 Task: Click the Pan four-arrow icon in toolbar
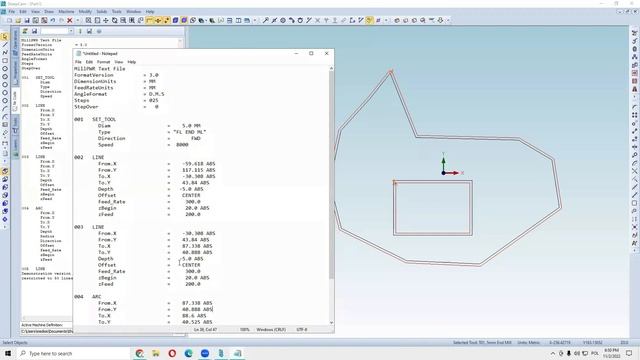click(x=106, y=20)
